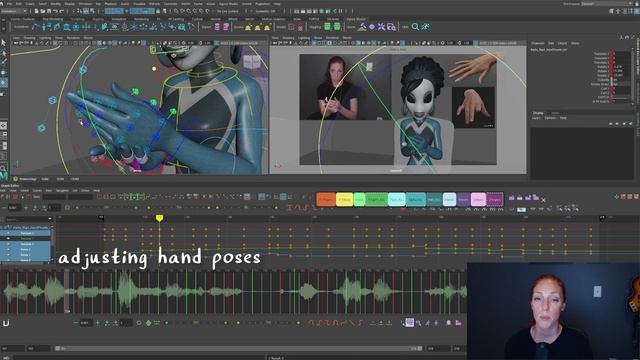Toggle snap to grids
This screenshot has height=360, width=640.
(176, 11)
